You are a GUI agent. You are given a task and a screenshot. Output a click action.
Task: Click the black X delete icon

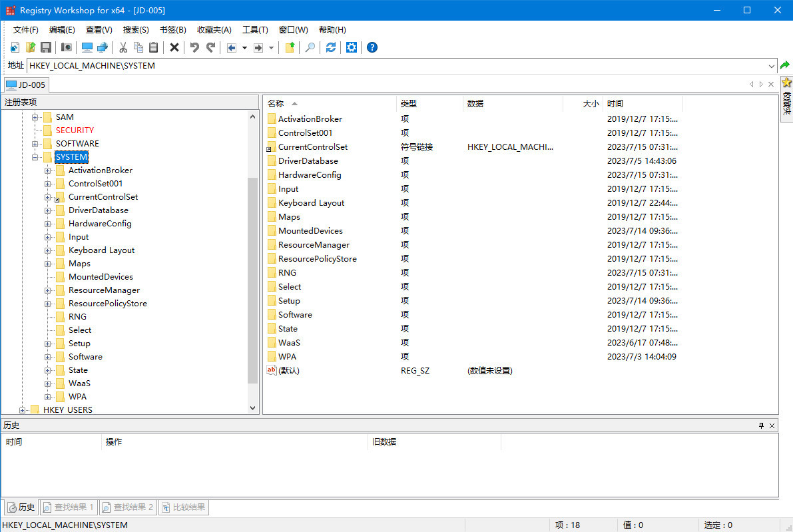click(174, 47)
